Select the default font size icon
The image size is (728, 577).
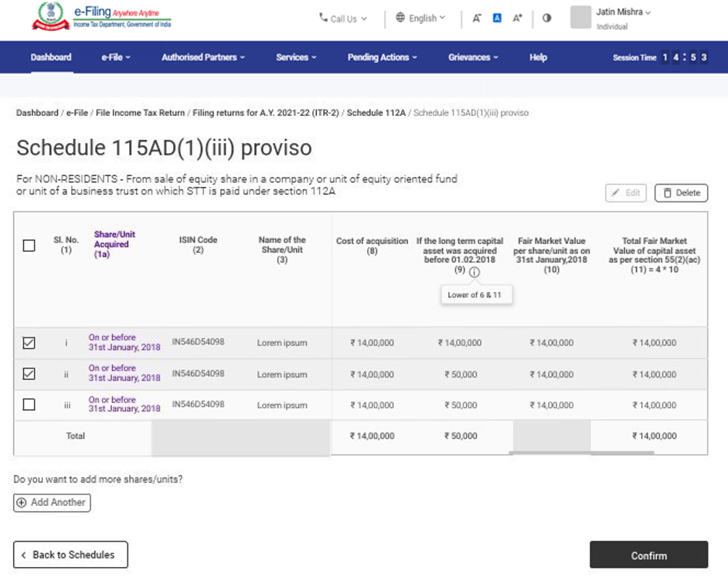click(x=497, y=18)
